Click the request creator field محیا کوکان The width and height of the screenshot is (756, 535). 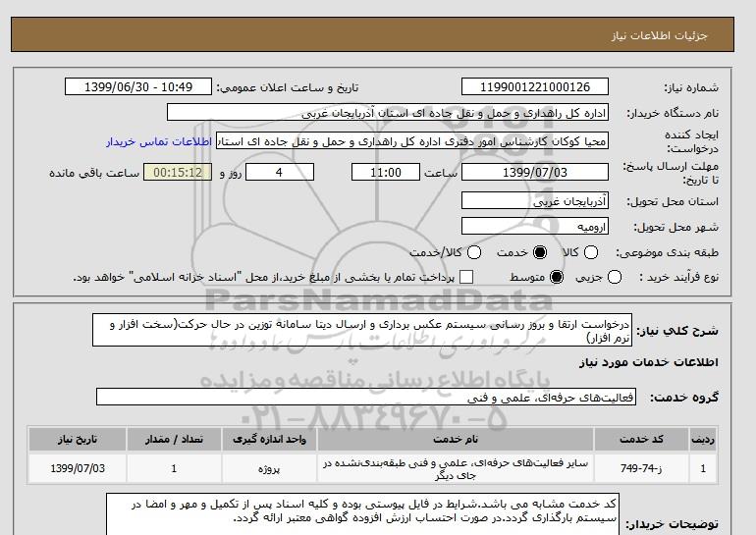[412, 141]
